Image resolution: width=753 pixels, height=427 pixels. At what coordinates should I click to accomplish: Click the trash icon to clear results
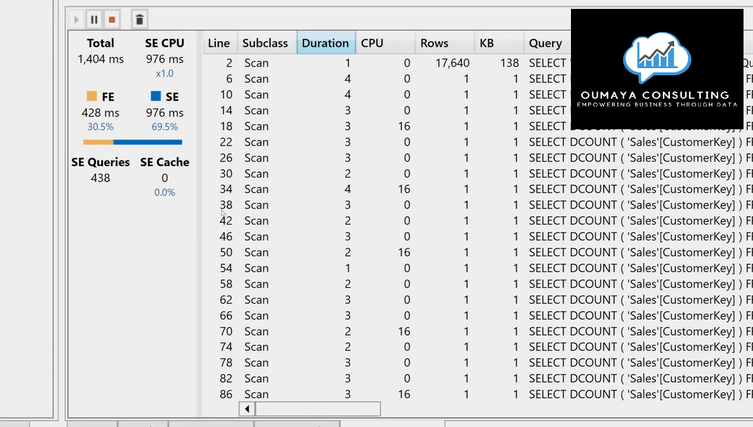pos(140,19)
